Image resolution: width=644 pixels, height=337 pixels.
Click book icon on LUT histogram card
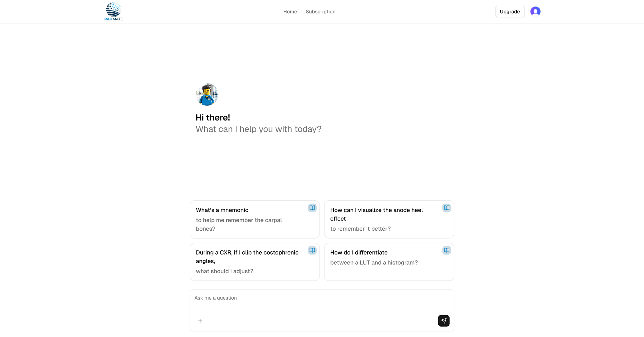click(x=447, y=250)
